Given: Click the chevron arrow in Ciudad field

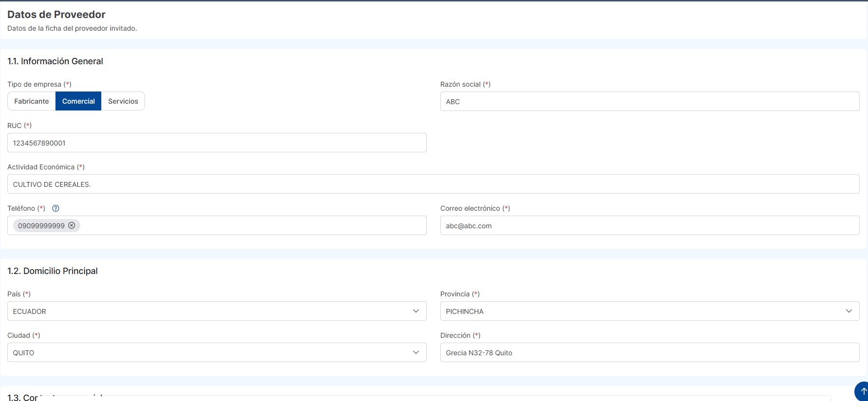Looking at the screenshot, I should 416,352.
